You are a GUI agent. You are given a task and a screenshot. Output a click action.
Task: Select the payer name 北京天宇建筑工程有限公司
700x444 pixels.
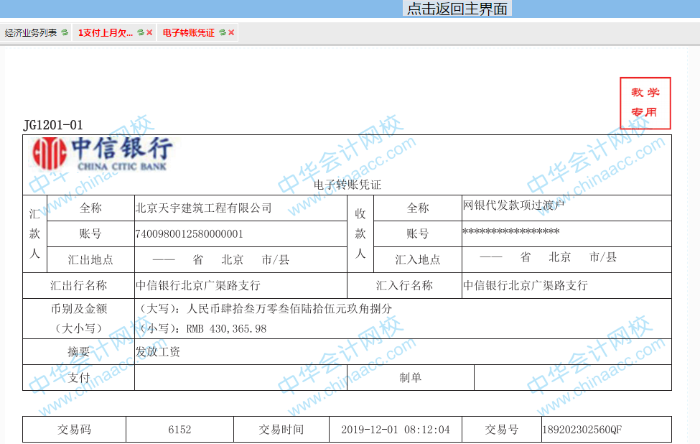click(x=204, y=208)
